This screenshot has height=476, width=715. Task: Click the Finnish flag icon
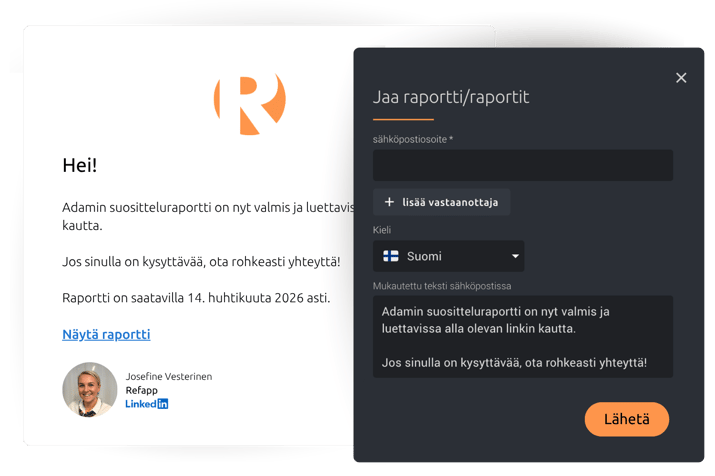coord(391,256)
